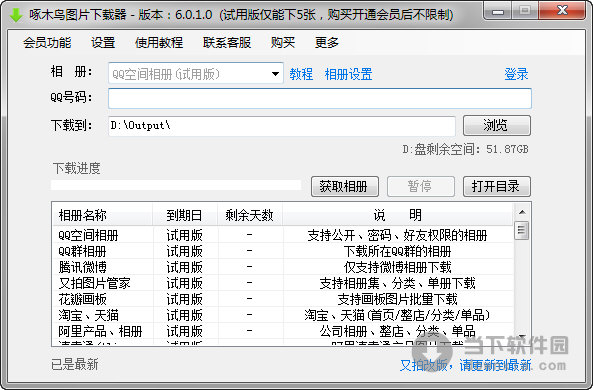Open the 联系客服 menu
This screenshot has width=593, height=390.
click(227, 42)
